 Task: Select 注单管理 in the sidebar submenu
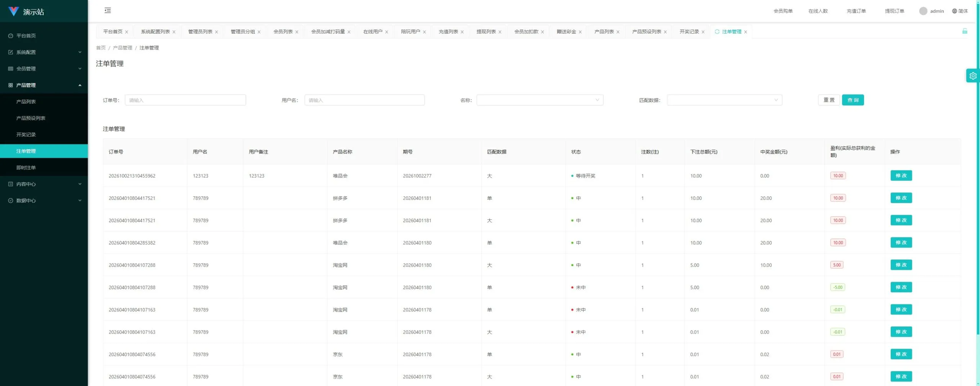[44, 151]
